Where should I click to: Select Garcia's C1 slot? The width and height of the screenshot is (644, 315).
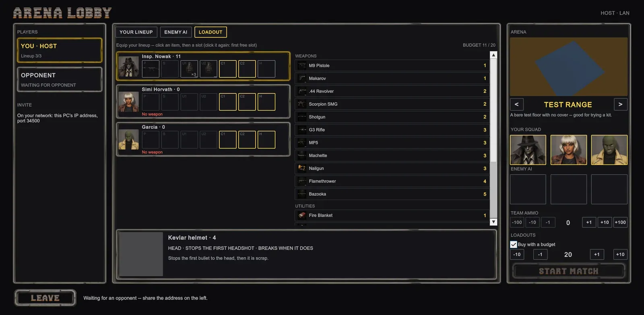[x=228, y=140]
